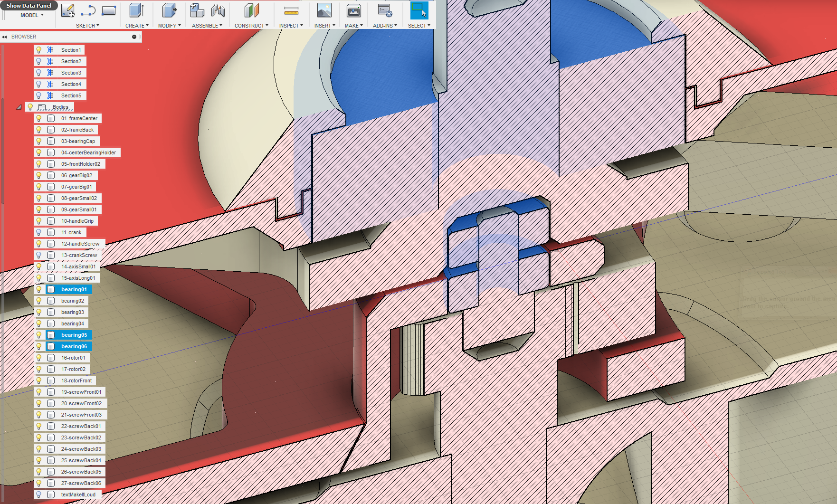This screenshot has height=504, width=837.
Task: Select 24-screwBack03 body in browser
Action: (x=81, y=449)
